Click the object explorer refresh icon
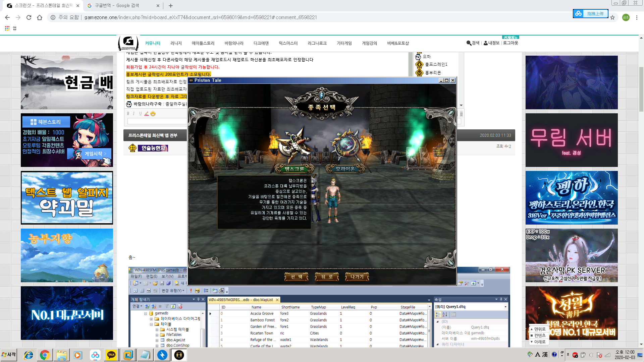The image size is (644, 362). [173, 306]
